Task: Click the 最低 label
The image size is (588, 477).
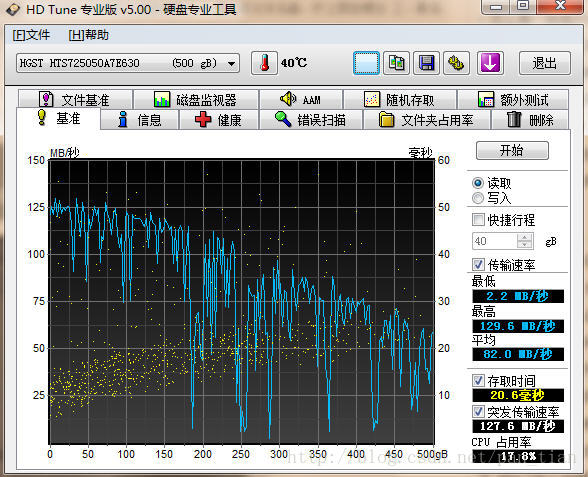Action: tap(484, 281)
